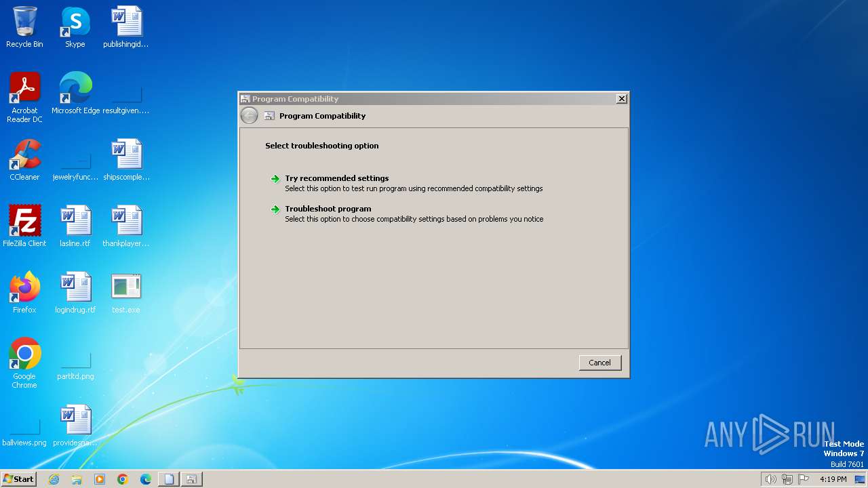Select the Firefox desktop shortcut
The height and width of the screenshot is (488, 868).
coord(24,293)
